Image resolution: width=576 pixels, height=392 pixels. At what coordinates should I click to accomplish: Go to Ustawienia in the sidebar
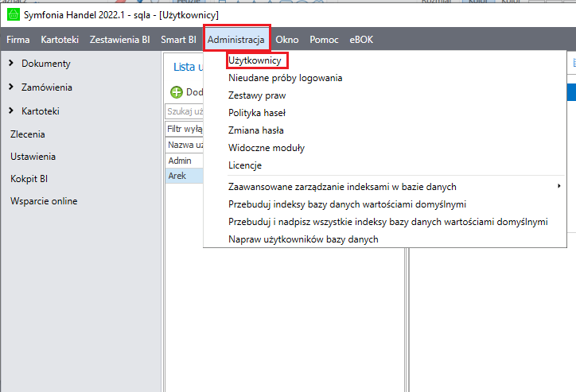point(33,157)
